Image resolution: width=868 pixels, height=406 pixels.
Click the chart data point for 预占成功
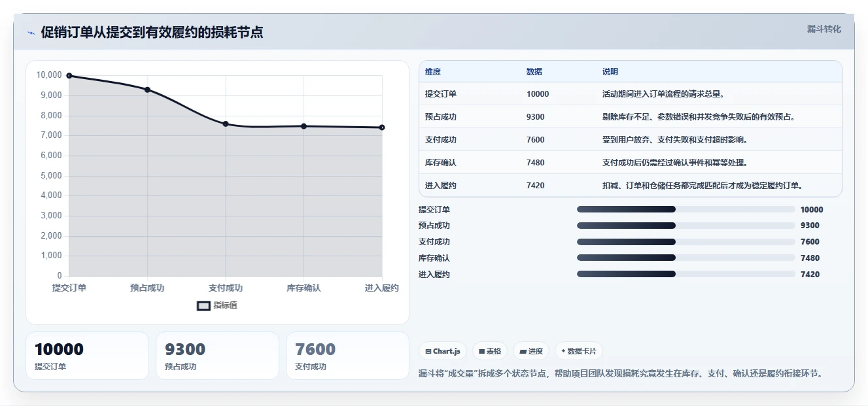[x=147, y=90]
